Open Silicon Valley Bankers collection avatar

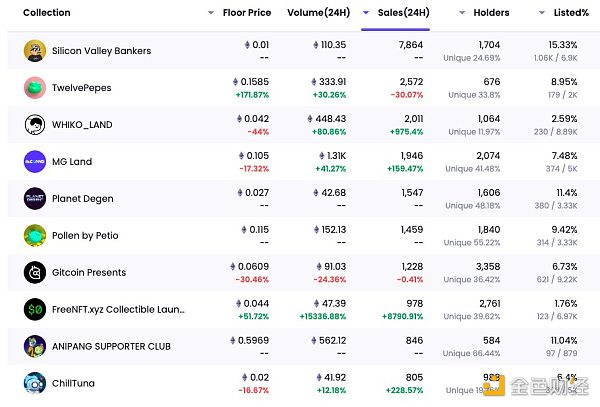35,51
